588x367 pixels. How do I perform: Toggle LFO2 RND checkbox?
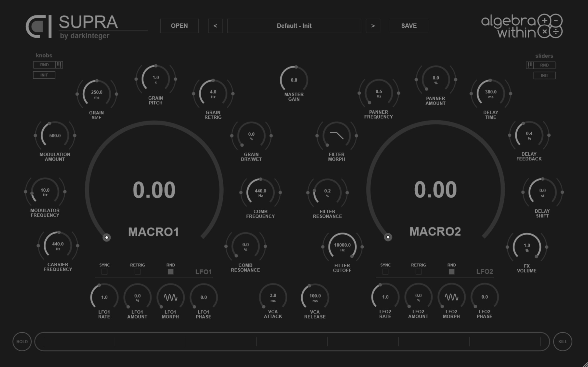[x=452, y=272]
